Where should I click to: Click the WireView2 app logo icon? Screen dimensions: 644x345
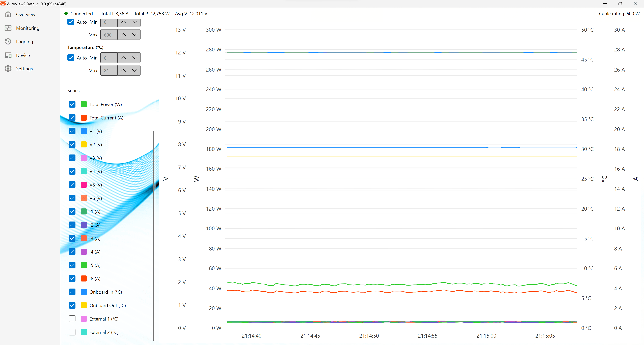(x=3, y=4)
